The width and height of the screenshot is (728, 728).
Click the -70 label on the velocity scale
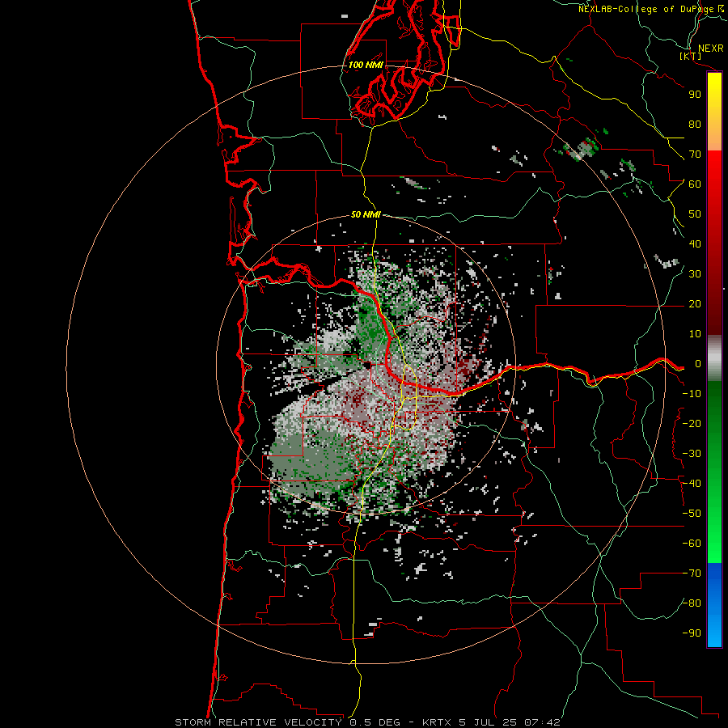tap(692, 574)
